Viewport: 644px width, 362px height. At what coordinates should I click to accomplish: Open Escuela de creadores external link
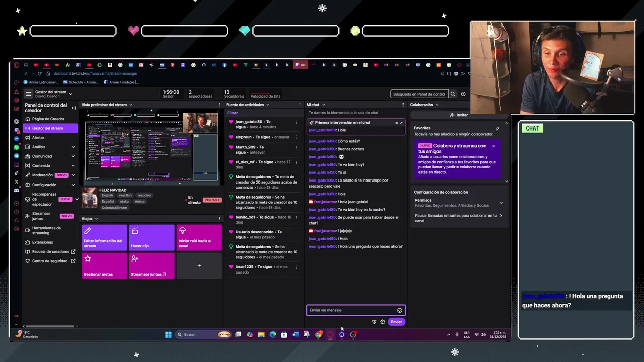[51, 251]
